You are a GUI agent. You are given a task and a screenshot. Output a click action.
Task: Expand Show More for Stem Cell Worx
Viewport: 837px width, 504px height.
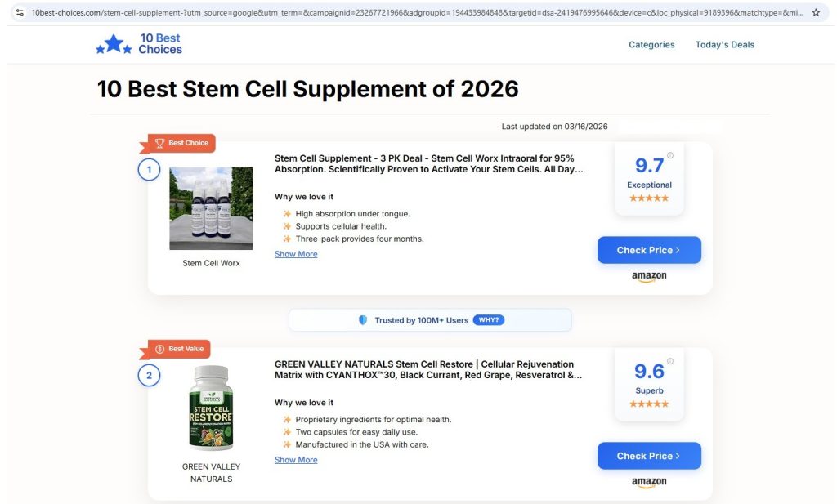click(296, 254)
